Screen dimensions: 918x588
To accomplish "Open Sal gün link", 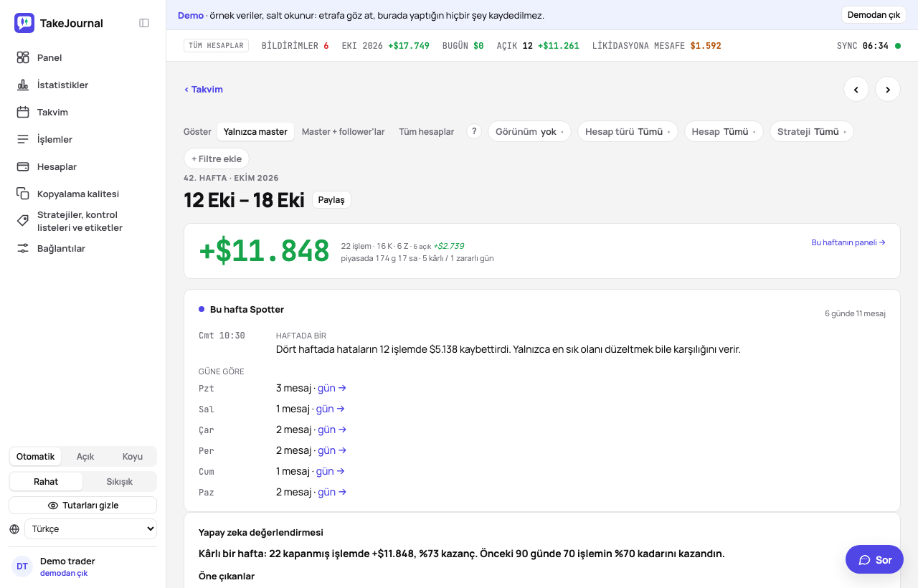I will 331,409.
